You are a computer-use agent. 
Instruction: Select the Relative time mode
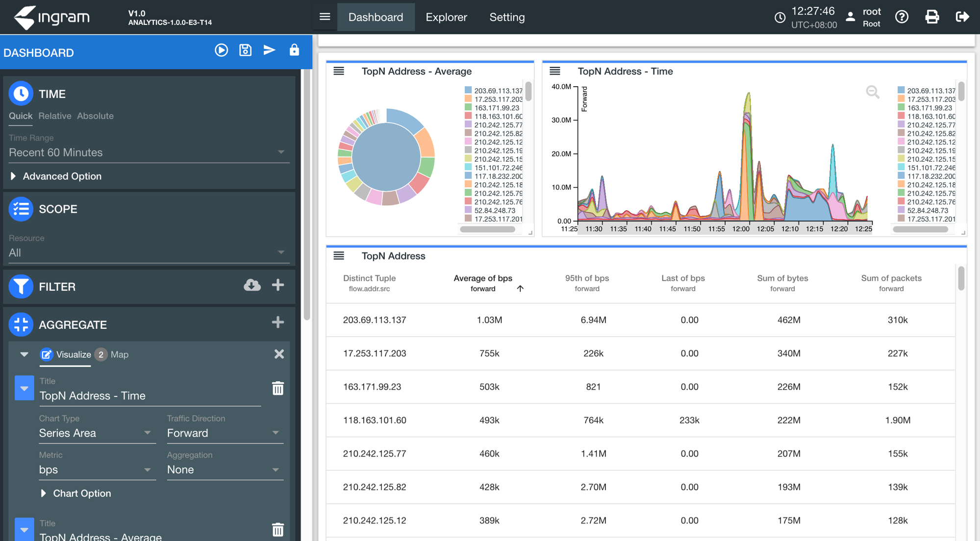coord(55,116)
